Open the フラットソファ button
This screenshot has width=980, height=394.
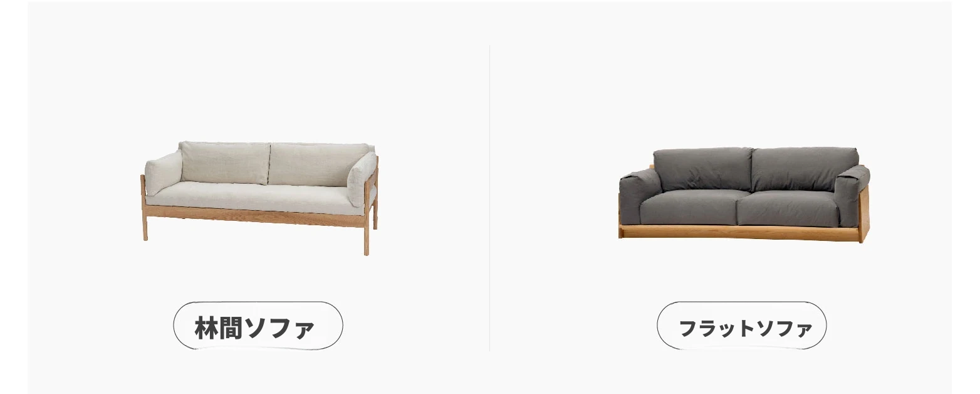click(742, 326)
